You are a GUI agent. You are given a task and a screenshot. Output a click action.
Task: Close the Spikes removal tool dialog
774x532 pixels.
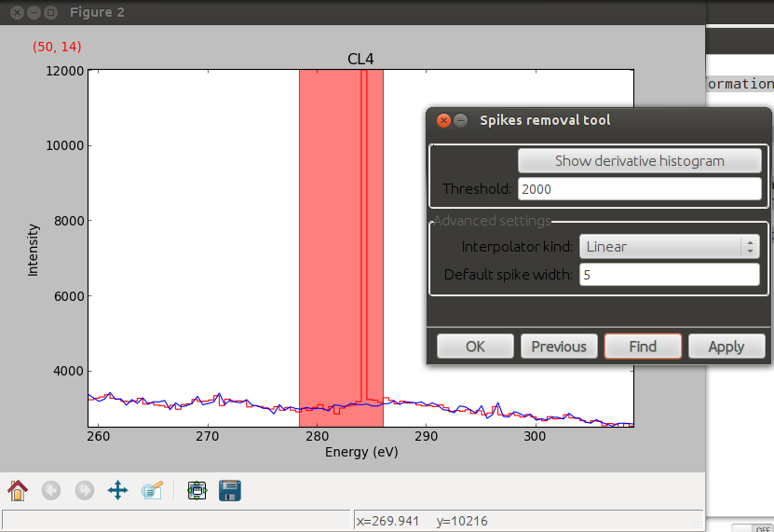pyautogui.click(x=443, y=120)
